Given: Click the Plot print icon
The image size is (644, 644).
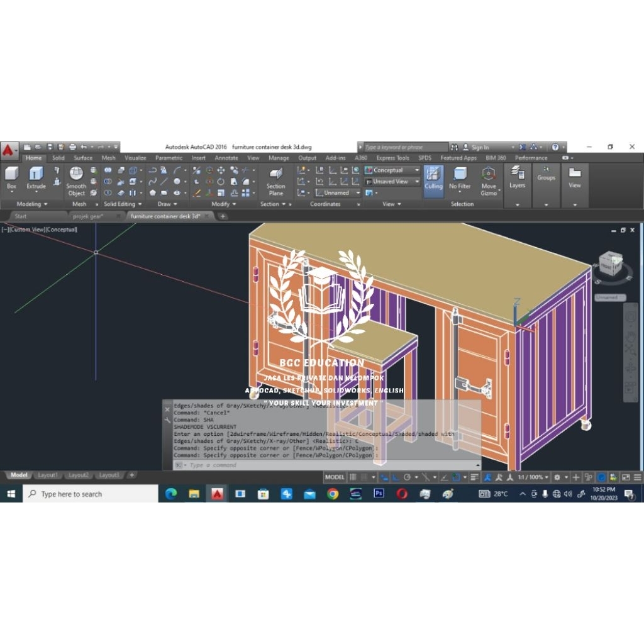Looking at the screenshot, I should click(x=73, y=147).
